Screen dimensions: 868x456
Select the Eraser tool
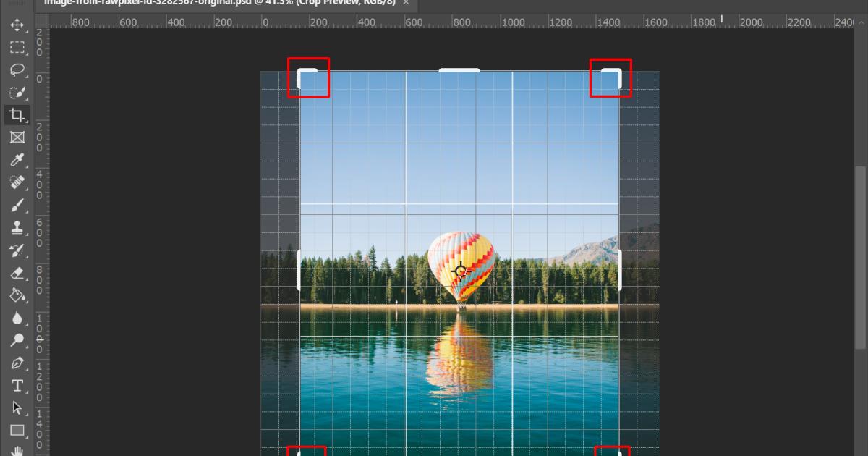[16, 274]
